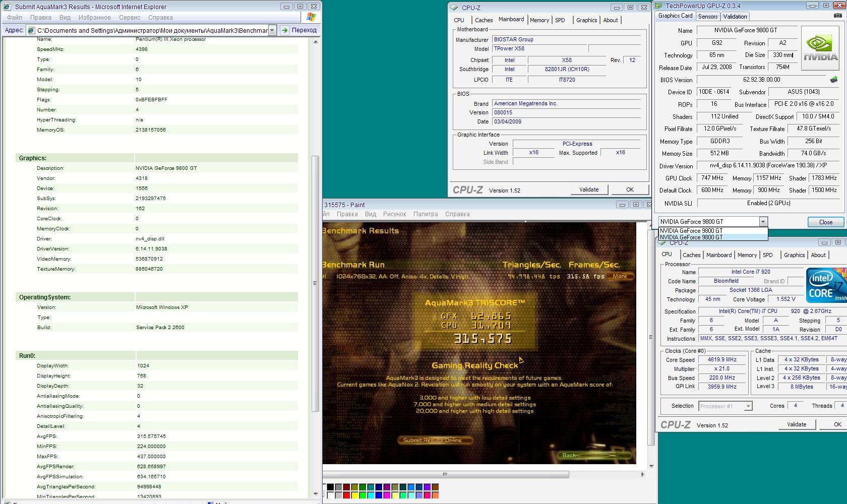Viewport: 847px width, 504px height.
Task: Pick the magenta color in Paint palette
Action: (x=387, y=495)
